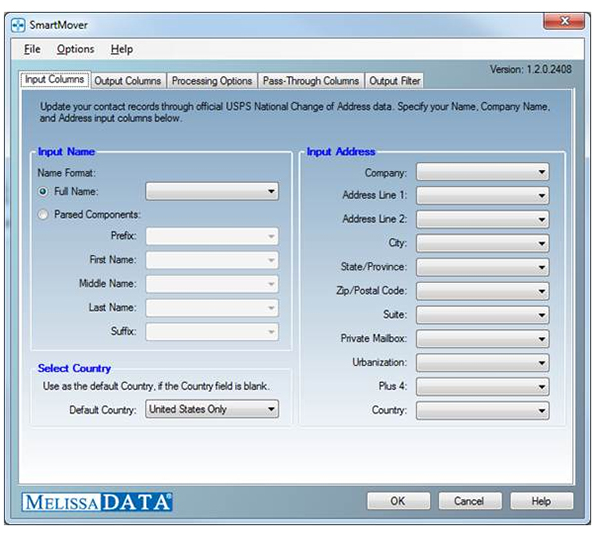Open the Default Country dropdown

coord(212,409)
